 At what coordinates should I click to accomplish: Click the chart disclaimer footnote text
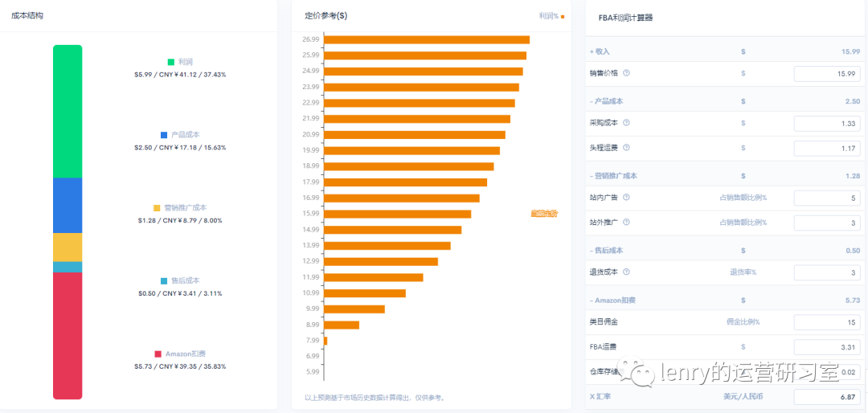click(x=375, y=398)
